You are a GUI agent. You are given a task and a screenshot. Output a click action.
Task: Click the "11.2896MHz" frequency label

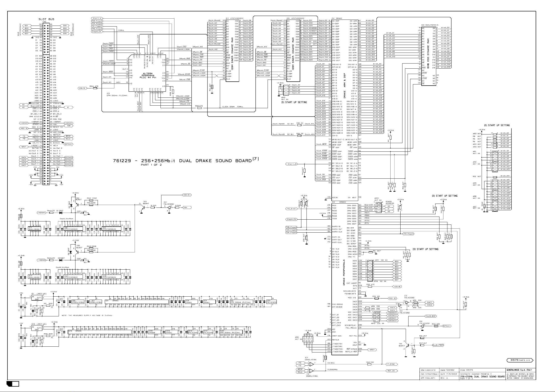(x=332, y=369)
